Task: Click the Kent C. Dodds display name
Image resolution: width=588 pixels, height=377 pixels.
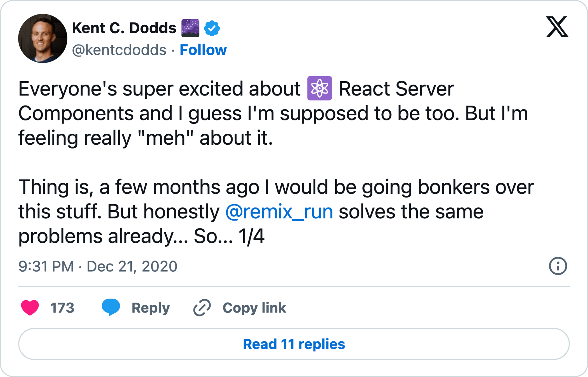Action: click(124, 28)
